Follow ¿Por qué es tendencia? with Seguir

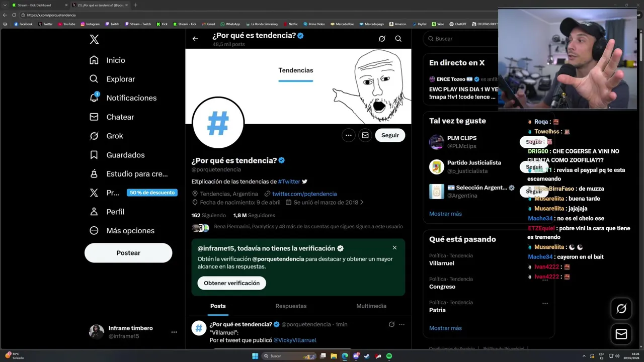tap(390, 135)
